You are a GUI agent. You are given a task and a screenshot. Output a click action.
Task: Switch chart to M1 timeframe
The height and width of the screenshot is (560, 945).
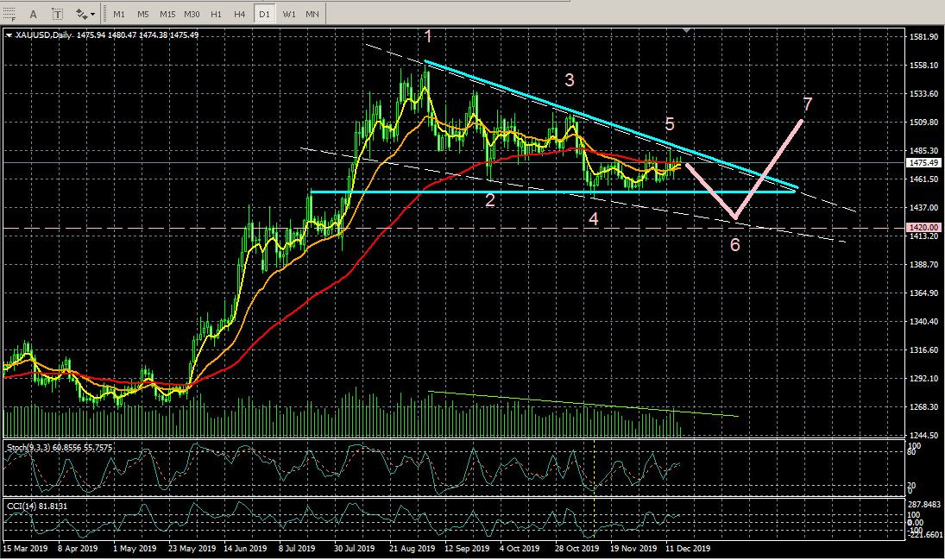coord(119,14)
